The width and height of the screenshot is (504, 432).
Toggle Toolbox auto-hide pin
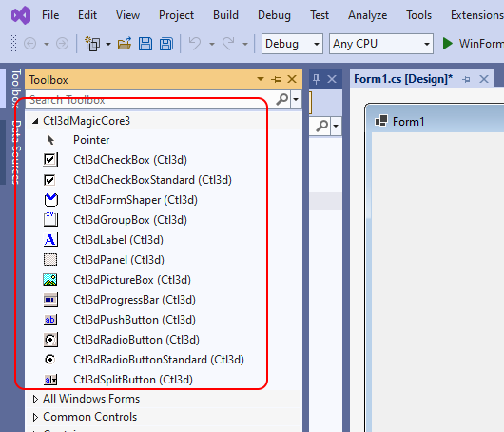(277, 79)
